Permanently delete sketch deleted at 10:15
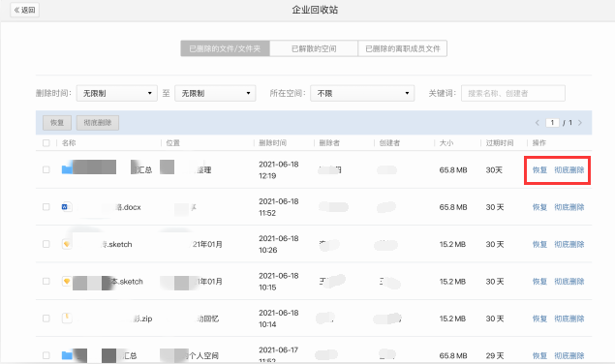This screenshot has height=364, width=615. [x=569, y=282]
